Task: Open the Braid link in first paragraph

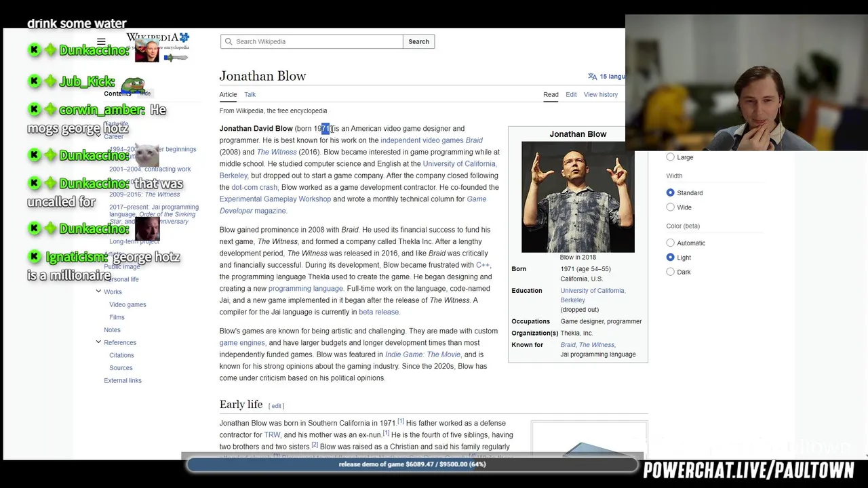Action: [474, 140]
